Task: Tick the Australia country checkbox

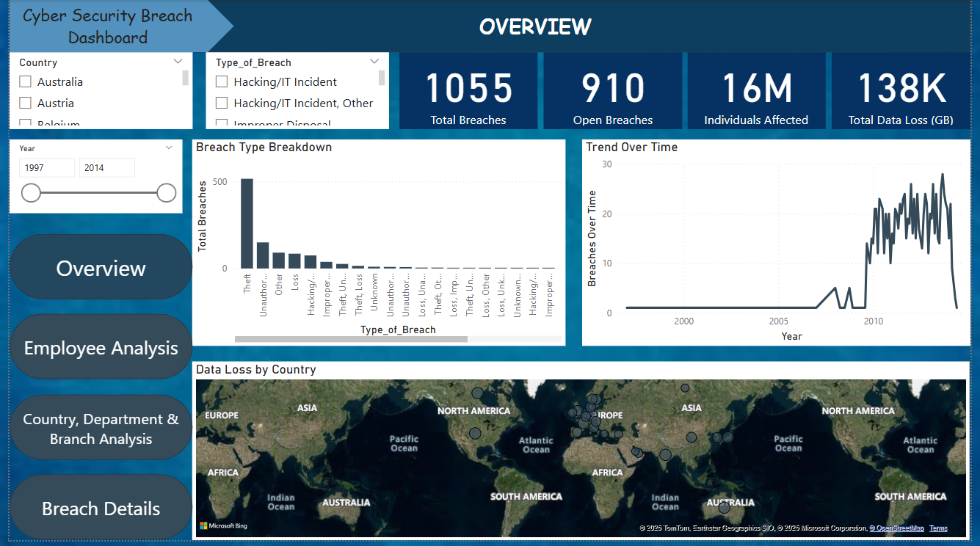Action: (26, 82)
